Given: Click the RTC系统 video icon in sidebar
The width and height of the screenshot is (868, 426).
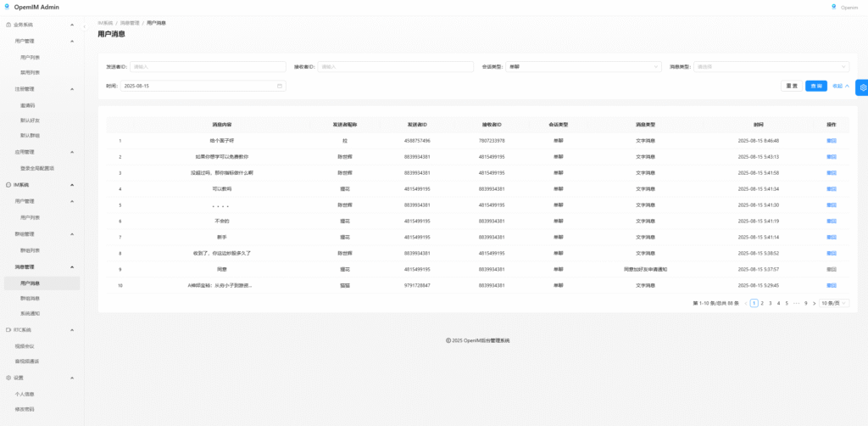Looking at the screenshot, I should point(8,329).
